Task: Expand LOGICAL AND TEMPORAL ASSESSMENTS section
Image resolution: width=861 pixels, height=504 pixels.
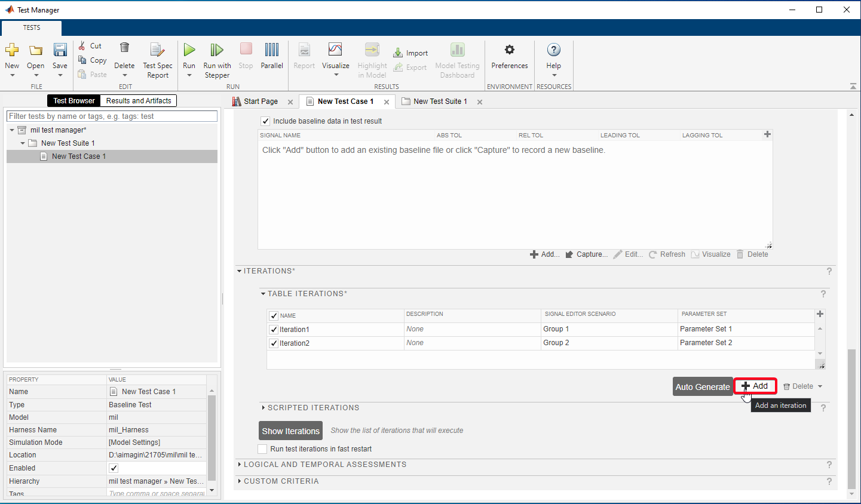Action: coord(240,465)
